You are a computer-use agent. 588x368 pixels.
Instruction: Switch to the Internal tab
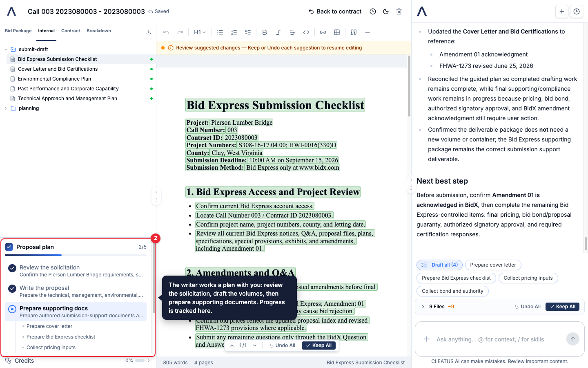pyautogui.click(x=46, y=31)
